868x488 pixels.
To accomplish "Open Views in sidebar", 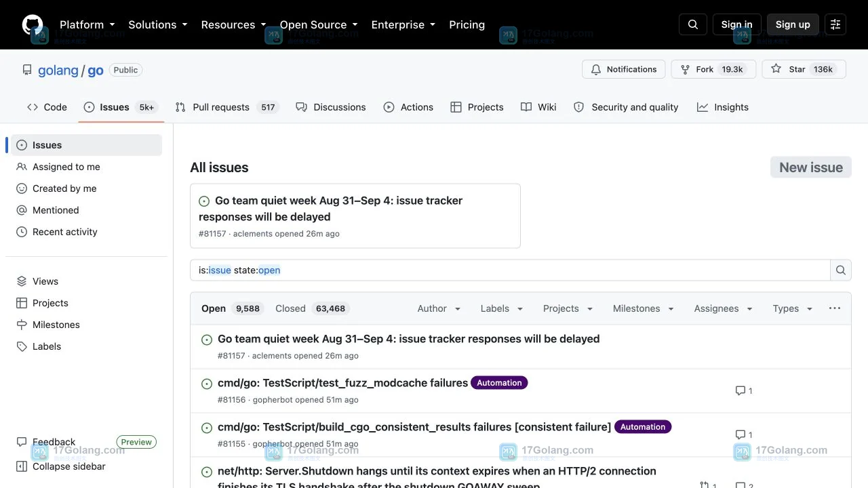I will coord(86,281).
